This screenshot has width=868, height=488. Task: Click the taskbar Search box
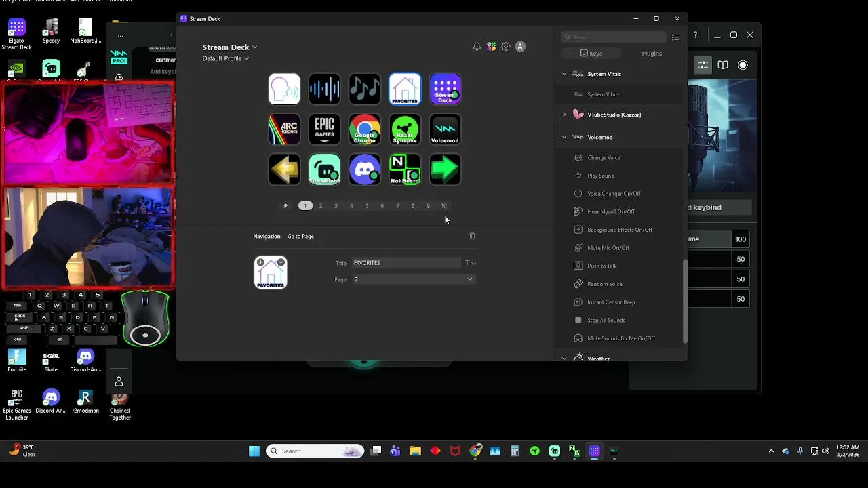pyautogui.click(x=315, y=451)
